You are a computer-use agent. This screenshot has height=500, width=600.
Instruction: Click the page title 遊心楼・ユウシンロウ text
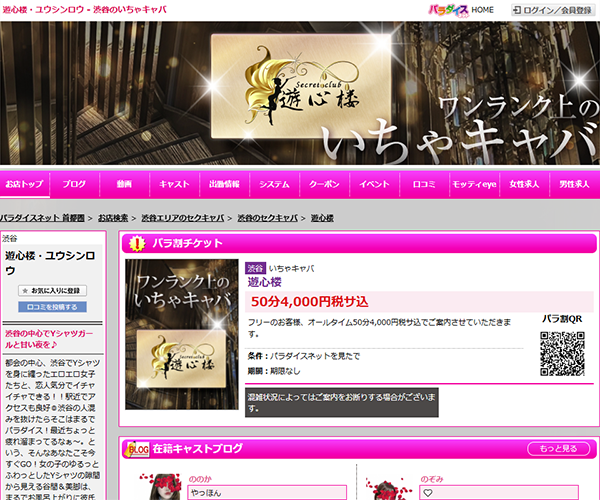[x=85, y=10]
